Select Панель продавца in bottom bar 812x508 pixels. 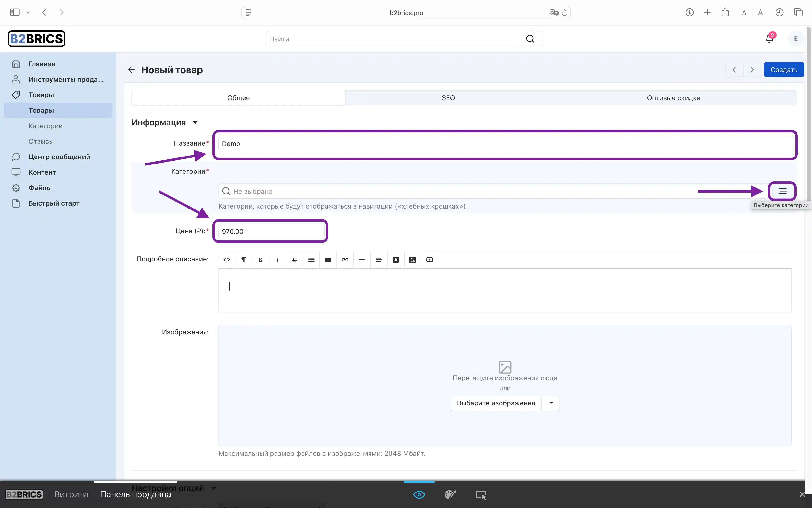pos(136,494)
